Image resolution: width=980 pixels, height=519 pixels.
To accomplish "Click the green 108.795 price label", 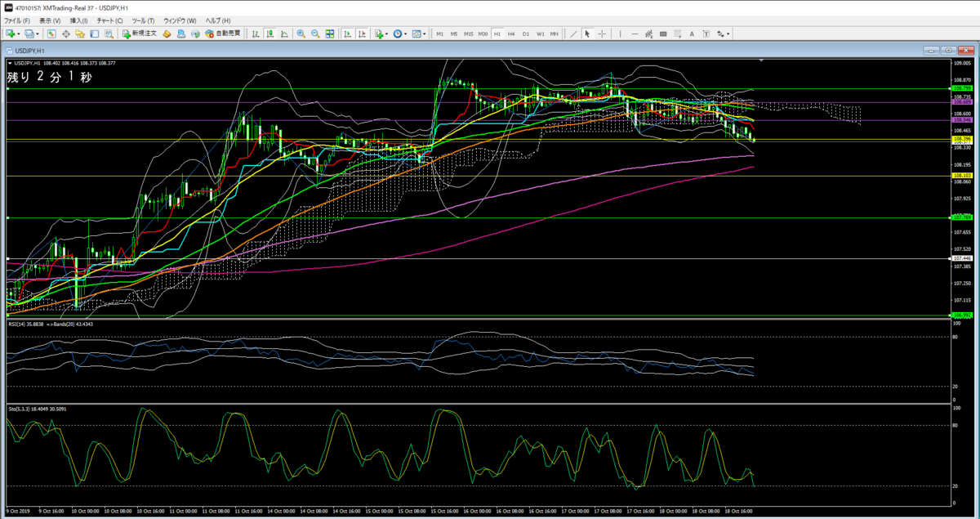I will tap(962, 88).
